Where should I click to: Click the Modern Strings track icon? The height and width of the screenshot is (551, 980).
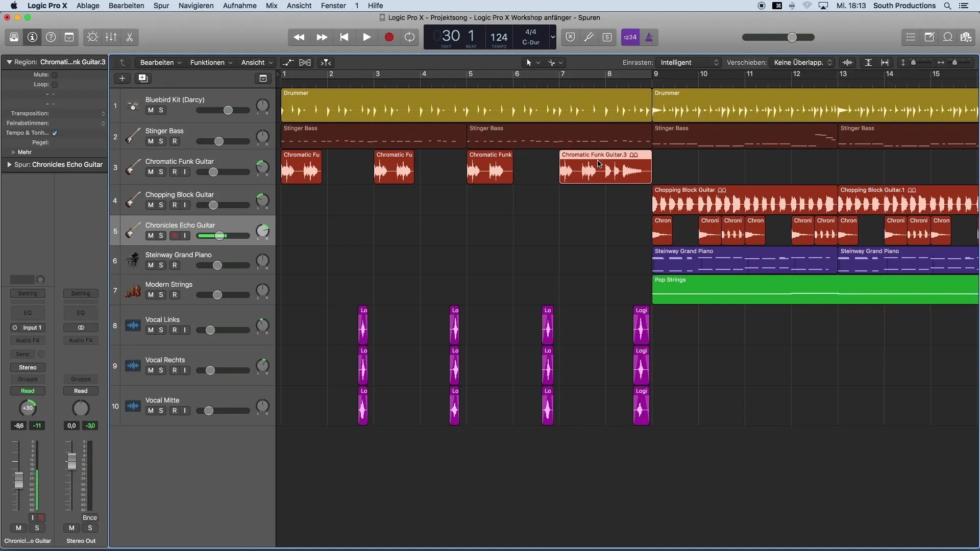(x=133, y=290)
